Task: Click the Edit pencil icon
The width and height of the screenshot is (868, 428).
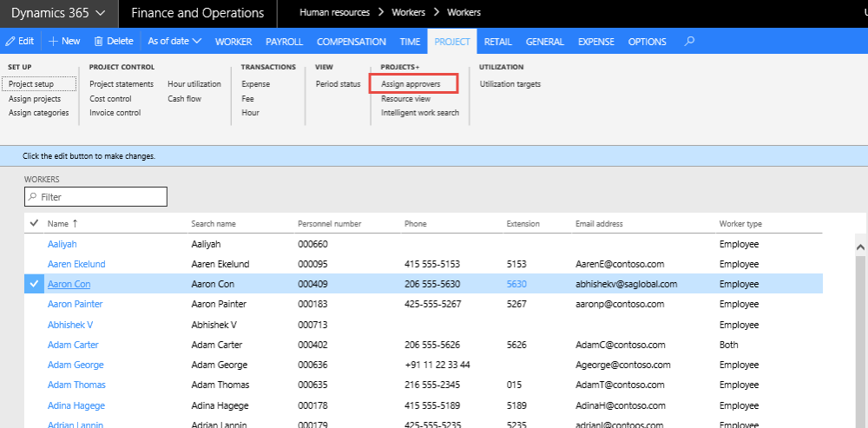Action: coord(10,42)
